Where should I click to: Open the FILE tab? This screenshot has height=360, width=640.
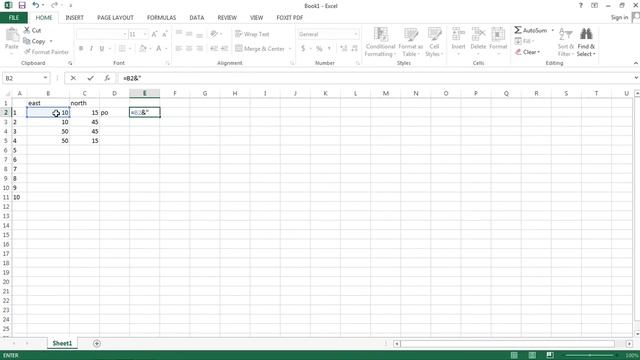(14, 18)
